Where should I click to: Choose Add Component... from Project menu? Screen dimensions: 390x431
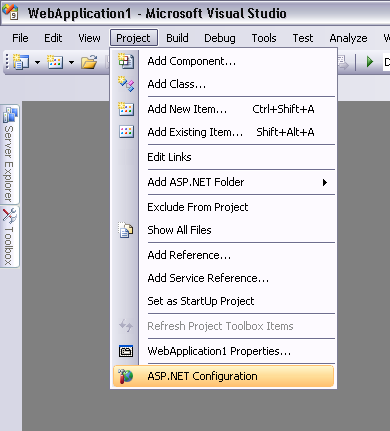(x=223, y=61)
